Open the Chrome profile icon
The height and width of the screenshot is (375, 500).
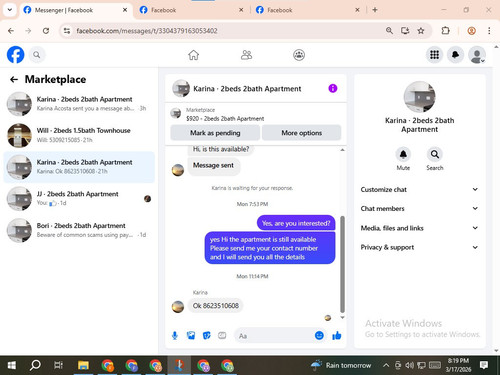click(x=471, y=31)
